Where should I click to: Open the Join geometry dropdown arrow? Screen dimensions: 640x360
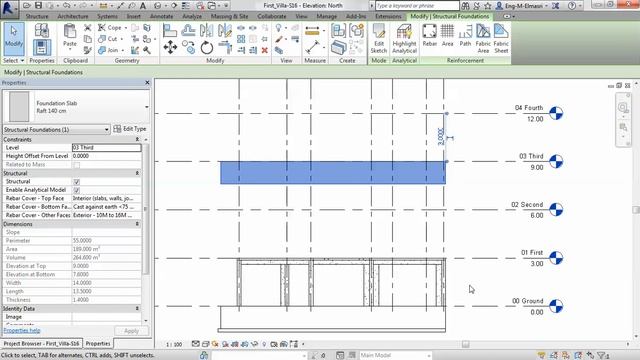point(122,50)
